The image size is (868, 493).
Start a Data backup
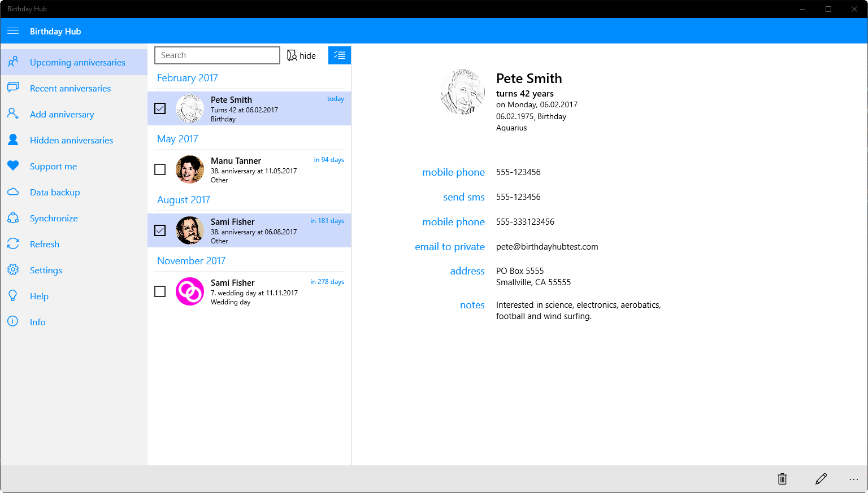(x=55, y=192)
